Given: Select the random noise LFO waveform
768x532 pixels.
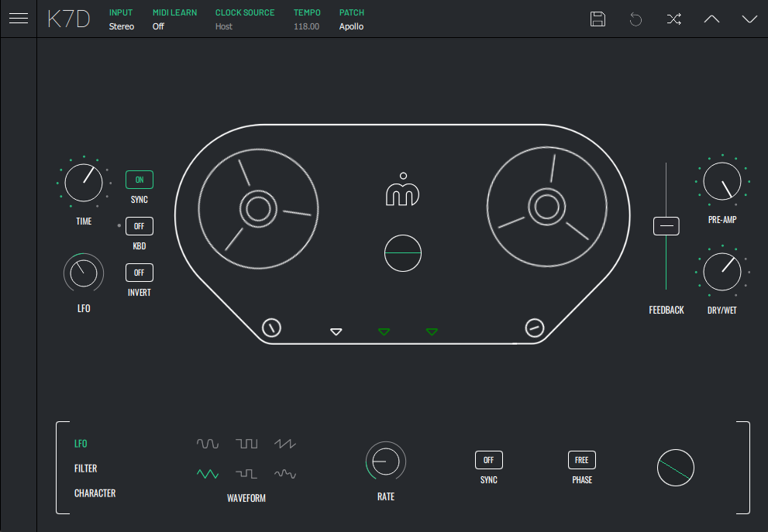Looking at the screenshot, I should [285, 473].
